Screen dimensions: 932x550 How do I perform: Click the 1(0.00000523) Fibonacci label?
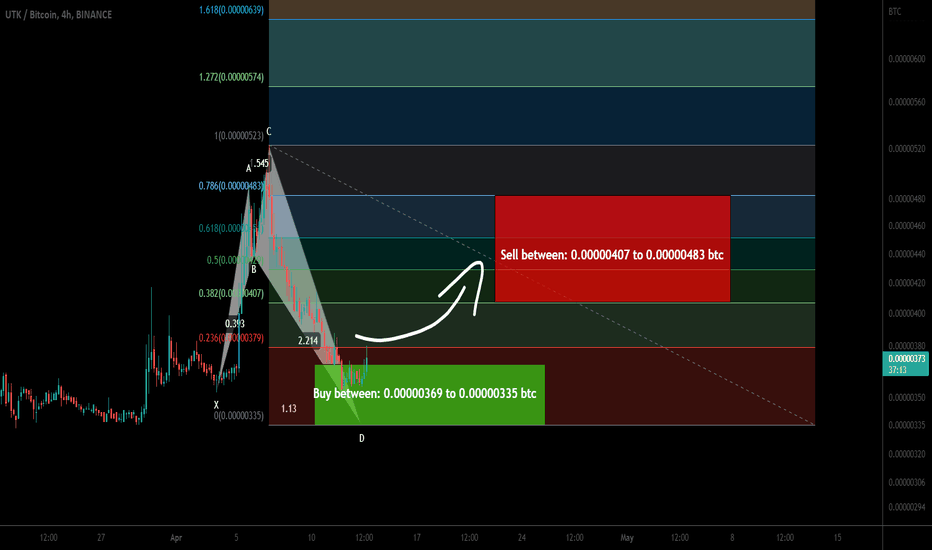tap(239, 136)
